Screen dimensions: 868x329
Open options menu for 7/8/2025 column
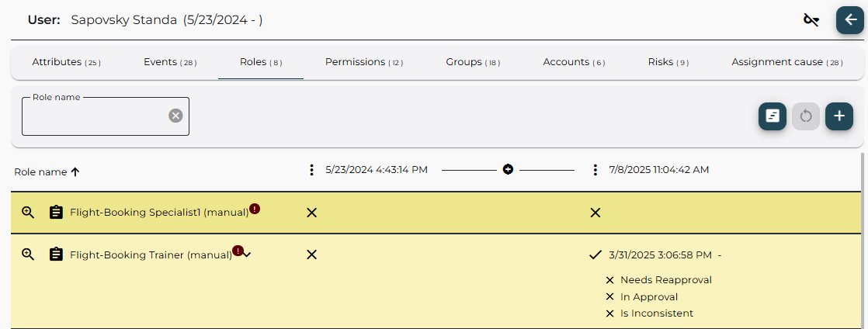[595, 170]
